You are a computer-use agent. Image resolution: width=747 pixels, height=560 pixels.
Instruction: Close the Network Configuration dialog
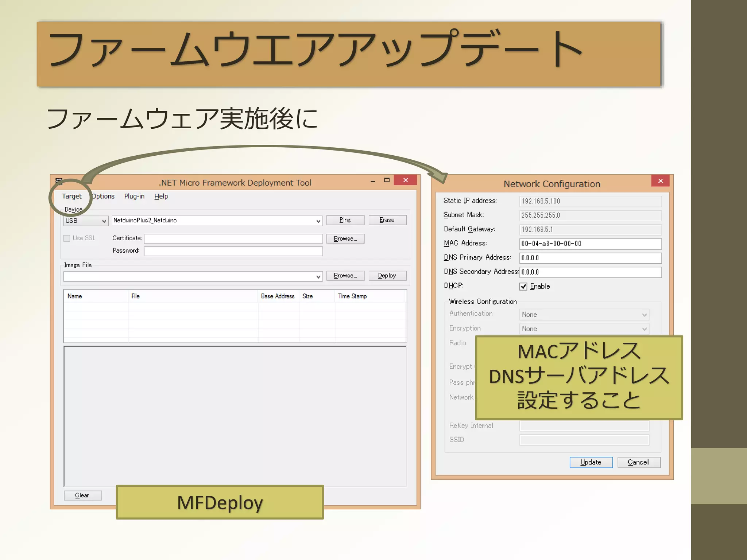(661, 181)
